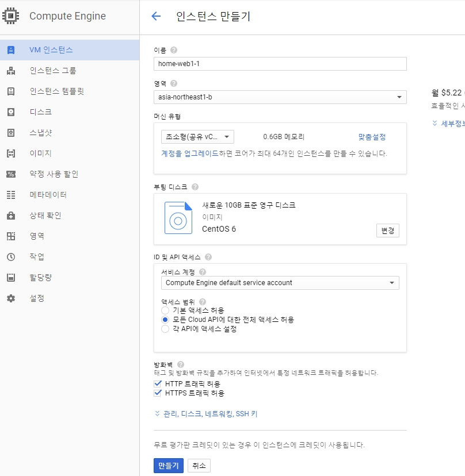
Task: Open 인스턴스 템플릿 menu item
Action: pyautogui.click(x=70, y=91)
